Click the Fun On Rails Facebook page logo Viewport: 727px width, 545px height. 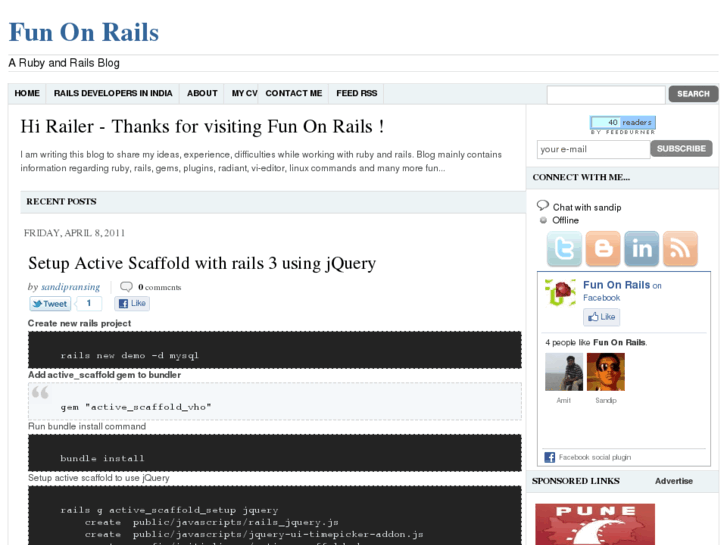tap(561, 293)
